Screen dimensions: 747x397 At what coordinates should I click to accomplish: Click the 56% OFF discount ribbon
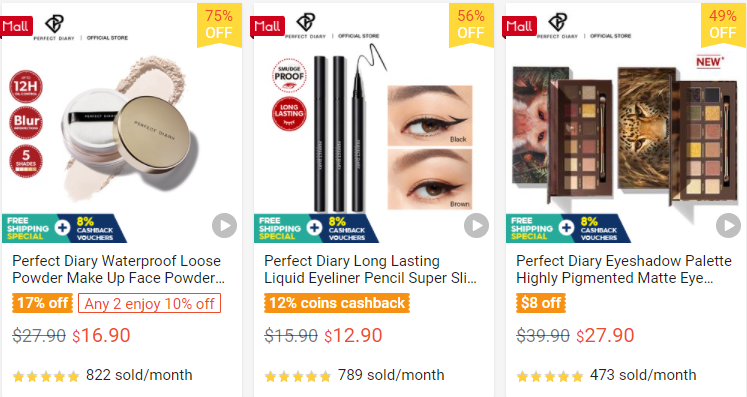point(471,25)
